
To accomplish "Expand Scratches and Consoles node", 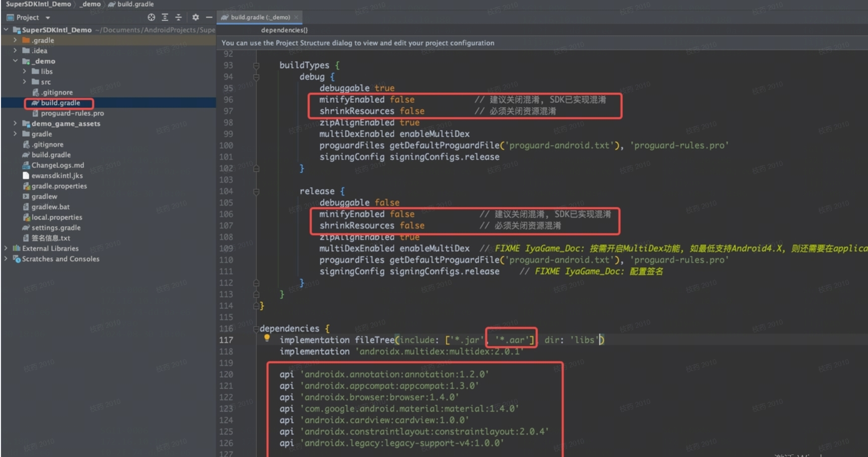I will coord(6,259).
